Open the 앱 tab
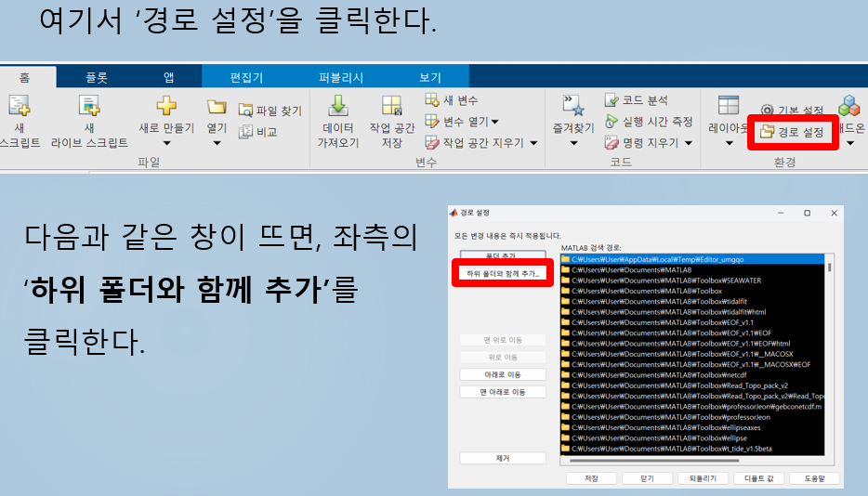The width and height of the screenshot is (868, 496). (x=168, y=77)
